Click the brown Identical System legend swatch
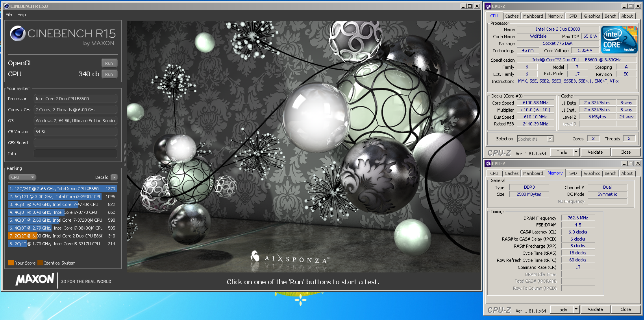This screenshot has width=644, height=320. pyautogui.click(x=40, y=263)
